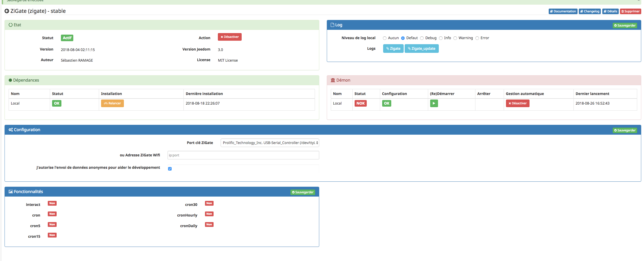Click the picture icon next to Fonctionnalités

pos(11,192)
